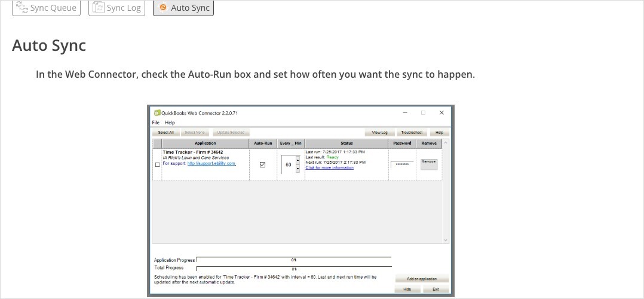This screenshot has height=299, width=644.
Task: Click the 'Click for more information' link
Action: (329, 167)
